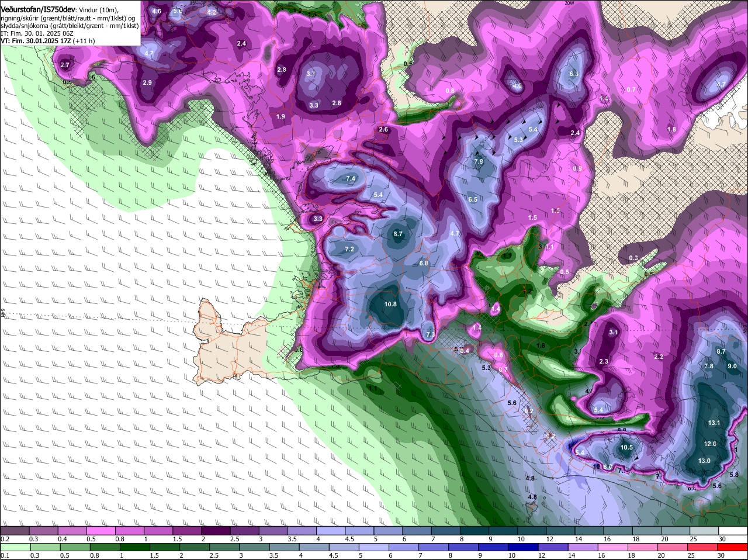Select the bright pink 0.5 swatch in upper legend
This screenshot has height=560, width=748.
click(x=101, y=531)
